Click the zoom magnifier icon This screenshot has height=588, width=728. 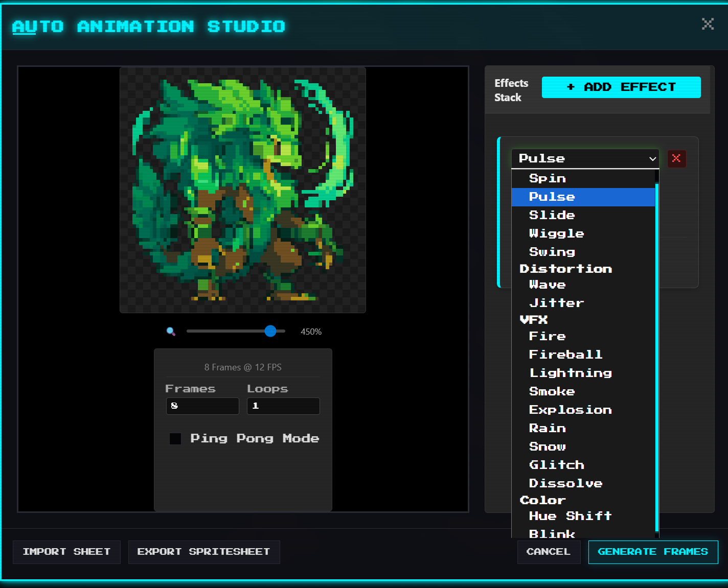pos(171,332)
